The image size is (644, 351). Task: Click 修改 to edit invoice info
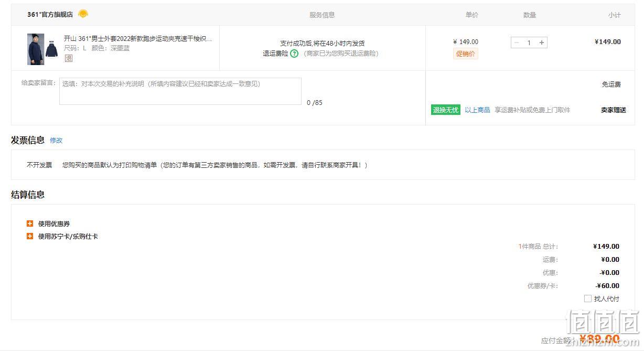(x=56, y=140)
